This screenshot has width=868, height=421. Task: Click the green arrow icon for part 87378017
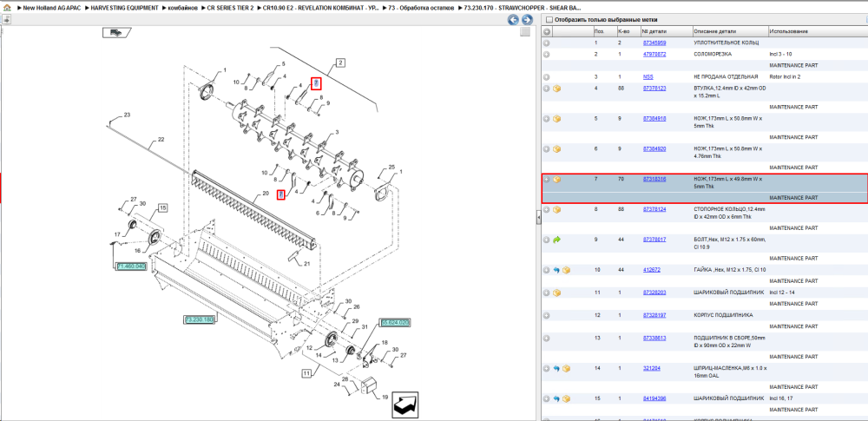[x=557, y=240]
